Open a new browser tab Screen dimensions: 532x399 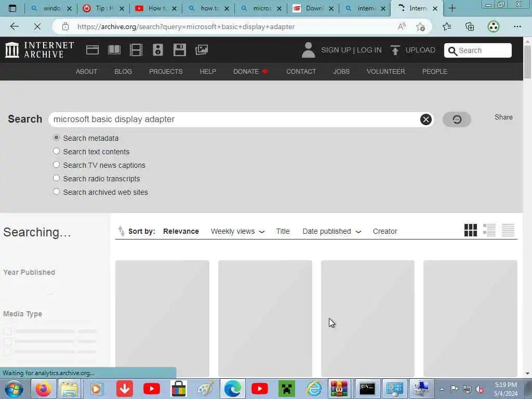452,8
